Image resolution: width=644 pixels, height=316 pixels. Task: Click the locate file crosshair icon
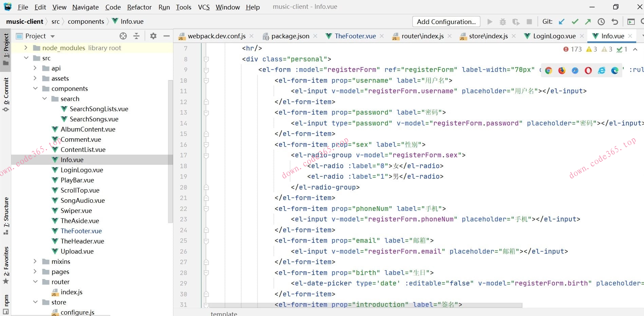pyautogui.click(x=123, y=36)
